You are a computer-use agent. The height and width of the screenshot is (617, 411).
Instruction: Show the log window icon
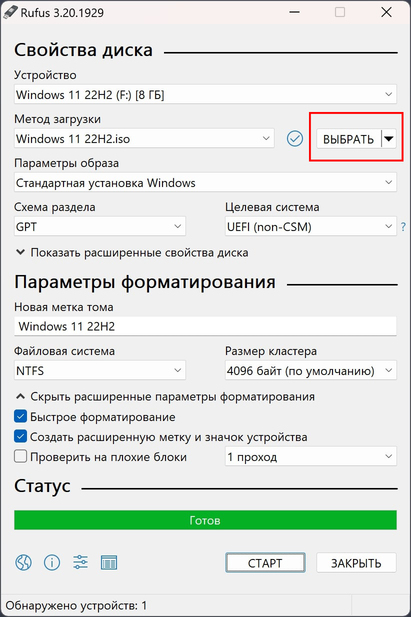pyautogui.click(x=109, y=562)
